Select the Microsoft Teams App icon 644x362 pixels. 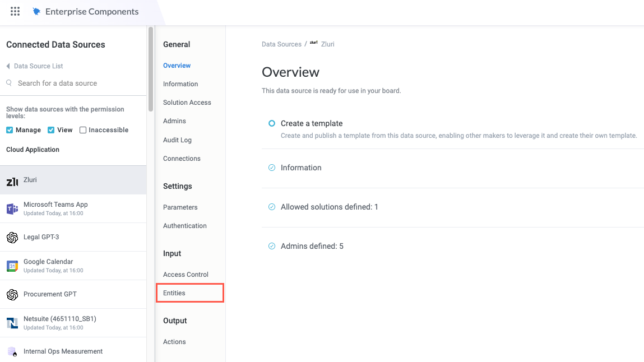[12, 209]
